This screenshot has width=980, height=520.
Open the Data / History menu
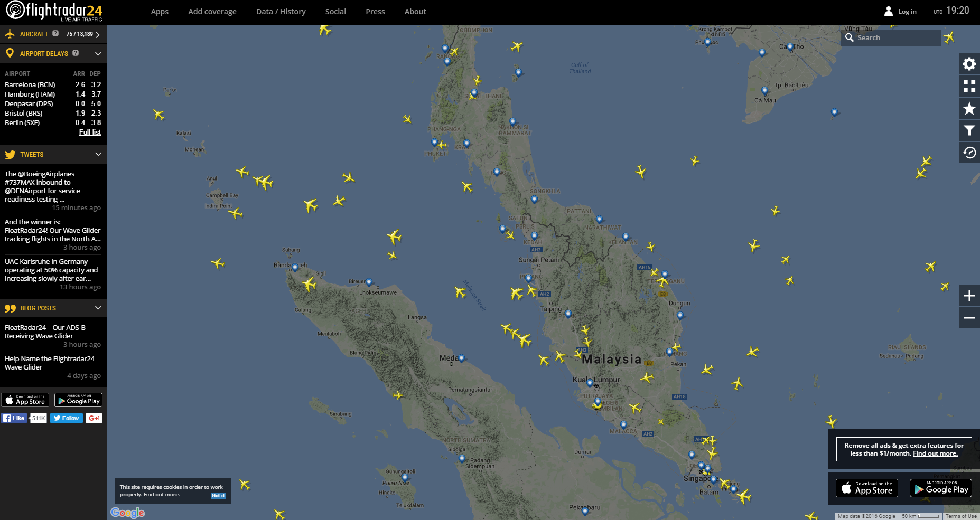point(281,12)
